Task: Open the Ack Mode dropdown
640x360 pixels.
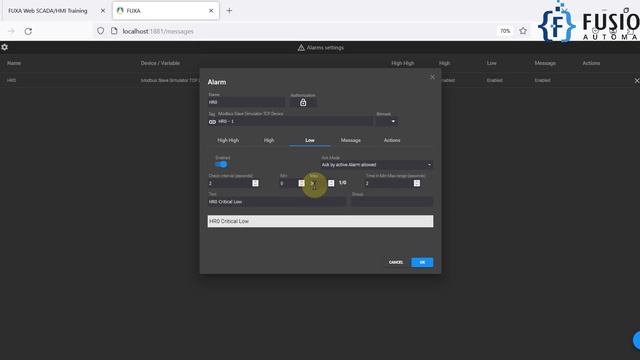Action: (x=377, y=164)
